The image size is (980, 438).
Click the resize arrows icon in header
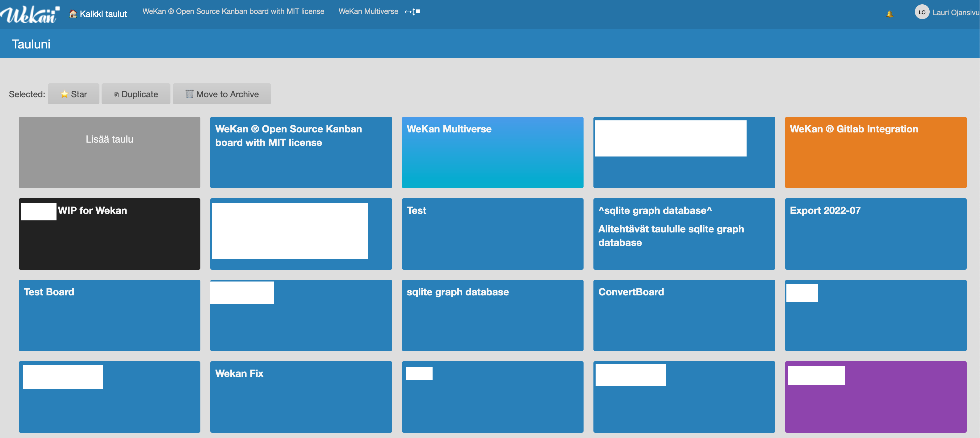tap(412, 12)
